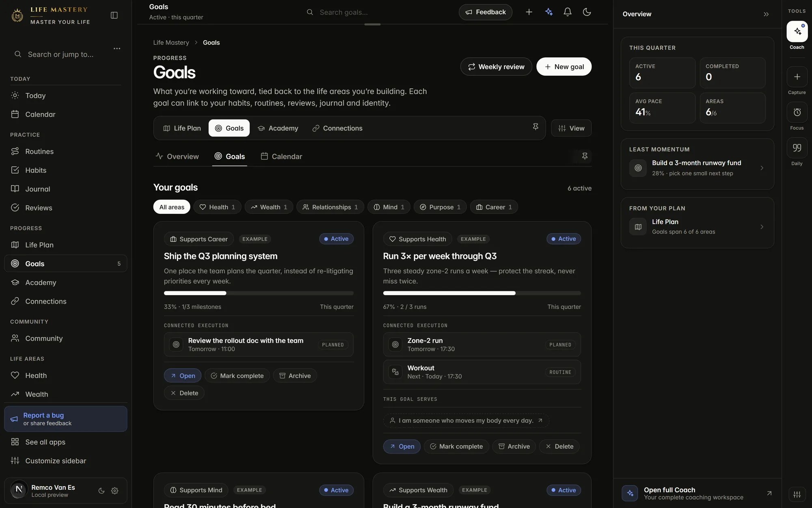Toggle dark mode moon in top bar
The width and height of the screenshot is (812, 508).
click(587, 12)
